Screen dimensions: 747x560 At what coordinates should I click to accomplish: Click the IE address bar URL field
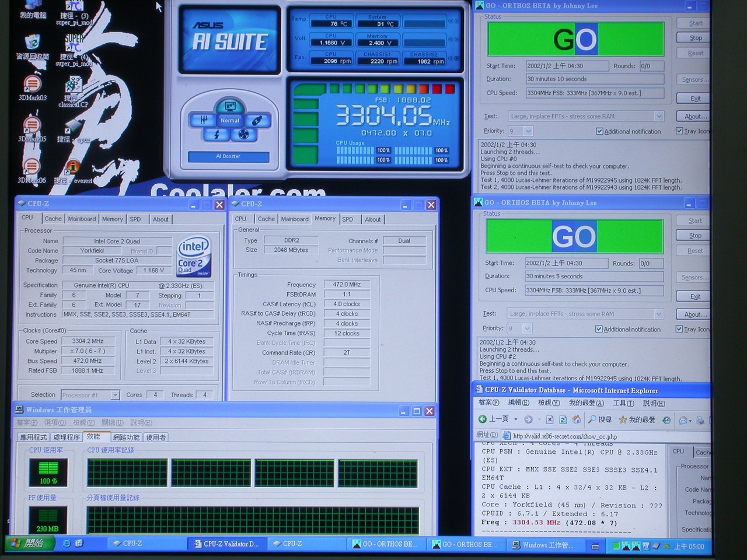click(x=607, y=436)
